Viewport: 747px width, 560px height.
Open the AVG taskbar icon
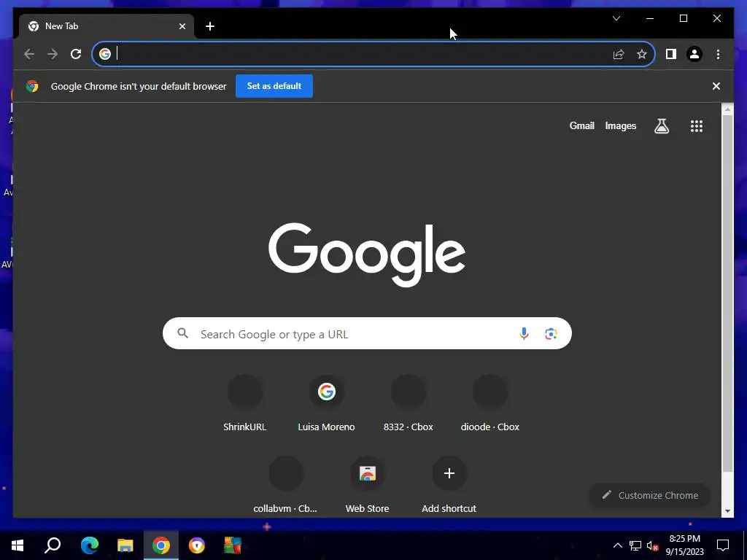(233, 545)
